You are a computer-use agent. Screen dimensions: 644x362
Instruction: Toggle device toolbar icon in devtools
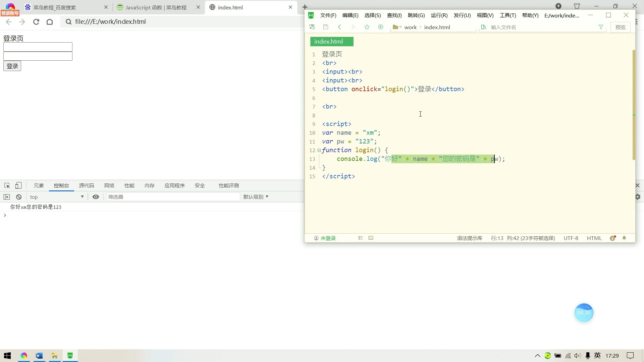coord(18,185)
